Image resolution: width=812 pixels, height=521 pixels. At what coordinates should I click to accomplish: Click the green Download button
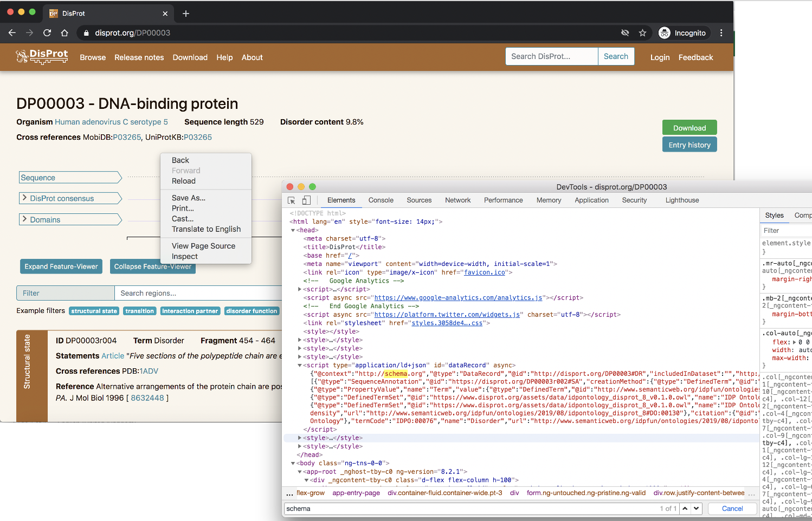689,127
